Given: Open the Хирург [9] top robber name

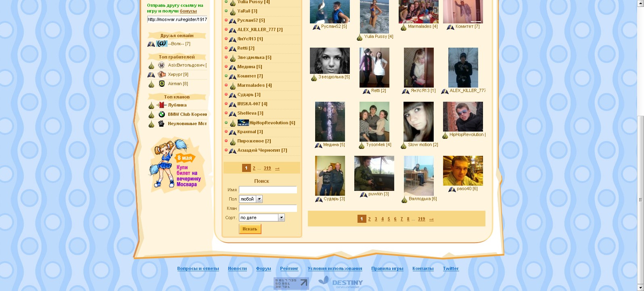Looking at the screenshot, I should (x=178, y=74).
